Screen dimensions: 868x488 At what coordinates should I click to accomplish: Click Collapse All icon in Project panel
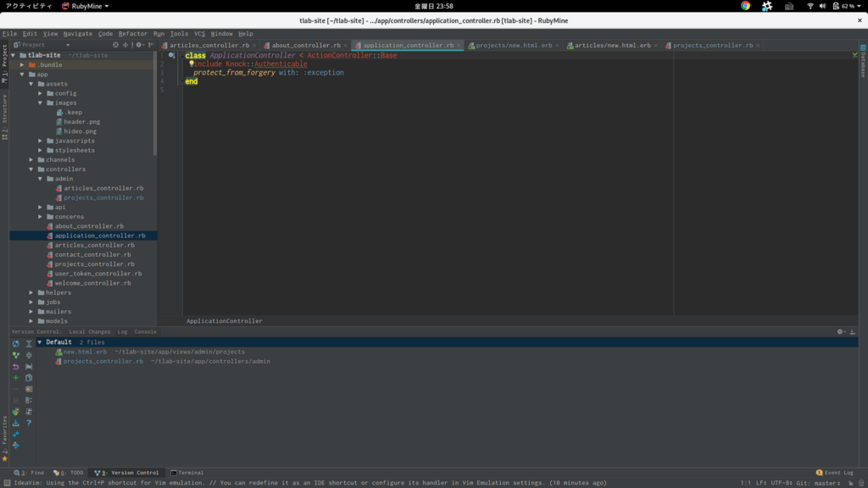tap(125, 45)
